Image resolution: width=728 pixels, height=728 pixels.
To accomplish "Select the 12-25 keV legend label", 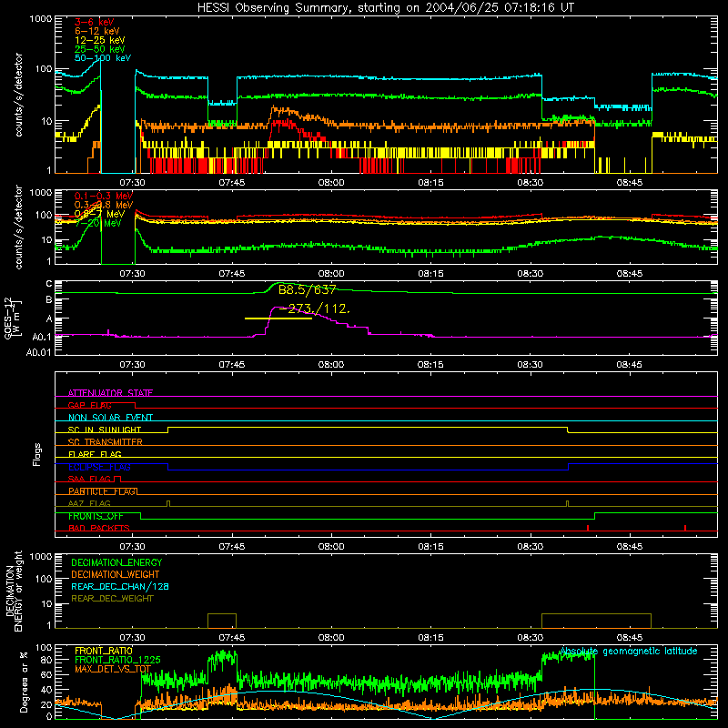I will click(100, 40).
